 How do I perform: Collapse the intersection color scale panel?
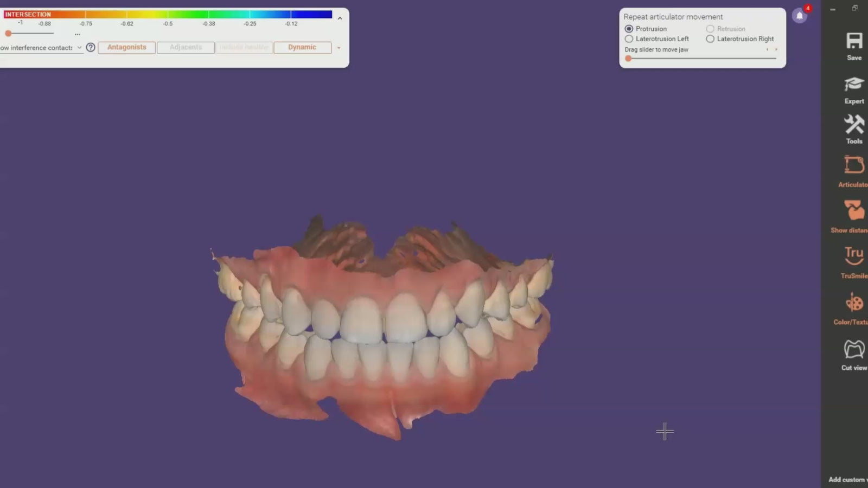click(340, 18)
